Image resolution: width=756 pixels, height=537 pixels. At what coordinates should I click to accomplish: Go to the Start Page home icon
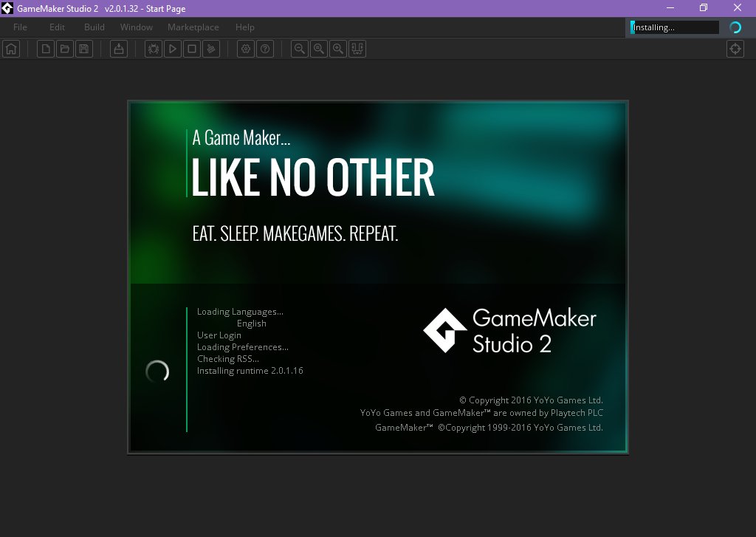click(11, 49)
